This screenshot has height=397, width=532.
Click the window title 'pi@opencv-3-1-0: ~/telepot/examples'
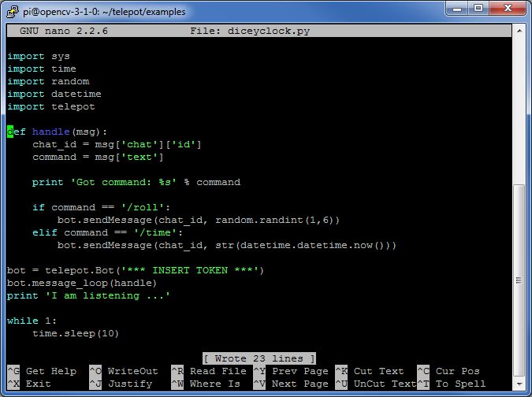104,12
